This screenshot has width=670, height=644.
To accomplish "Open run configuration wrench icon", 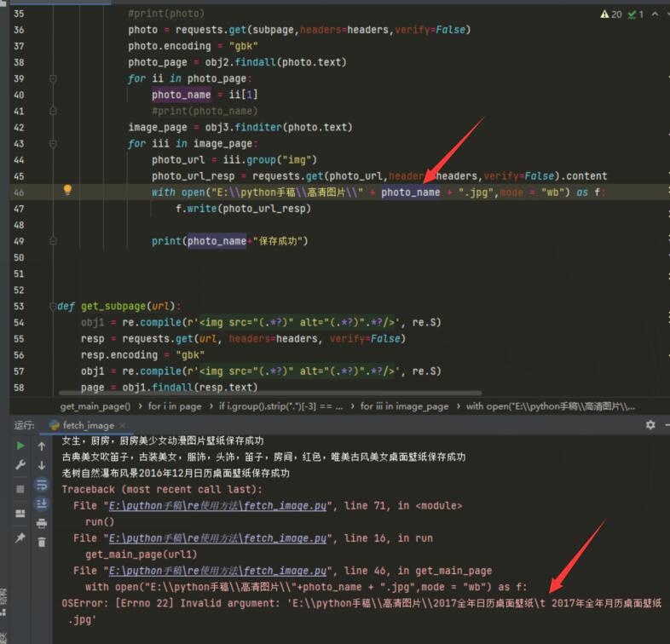I will [x=20, y=466].
